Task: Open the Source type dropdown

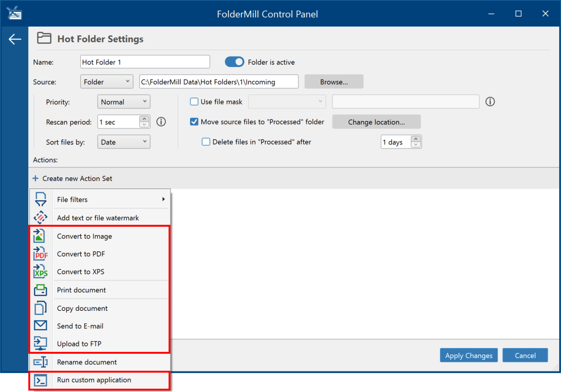Action: (107, 82)
